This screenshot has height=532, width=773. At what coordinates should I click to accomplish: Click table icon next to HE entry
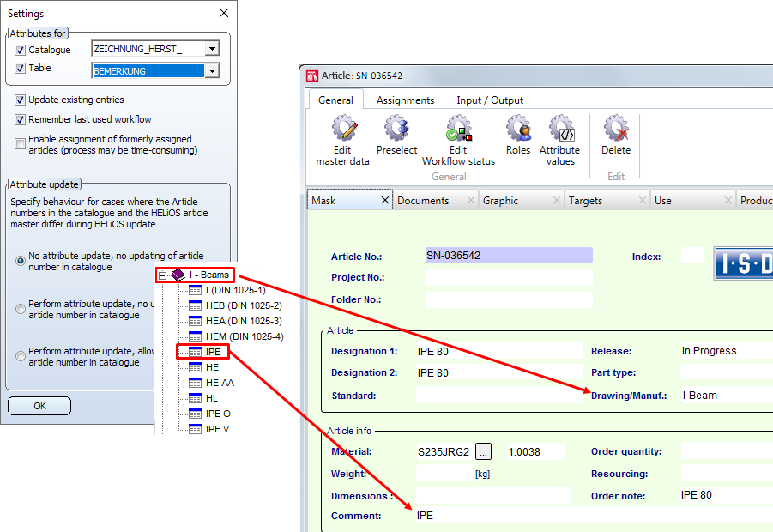pos(196,367)
